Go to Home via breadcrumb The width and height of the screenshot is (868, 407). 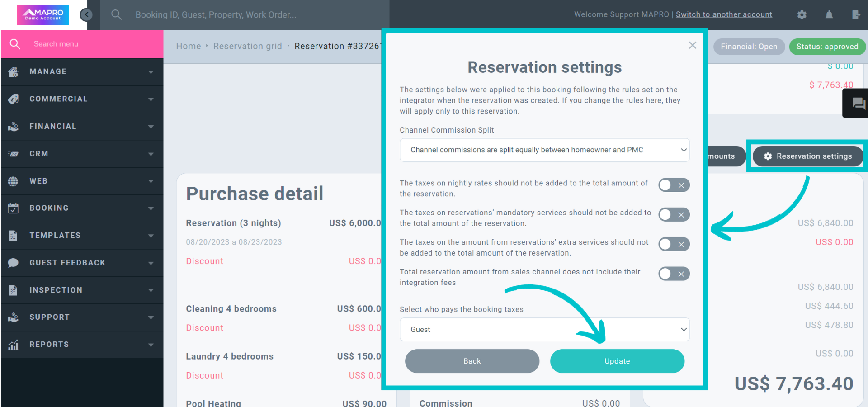pos(189,46)
